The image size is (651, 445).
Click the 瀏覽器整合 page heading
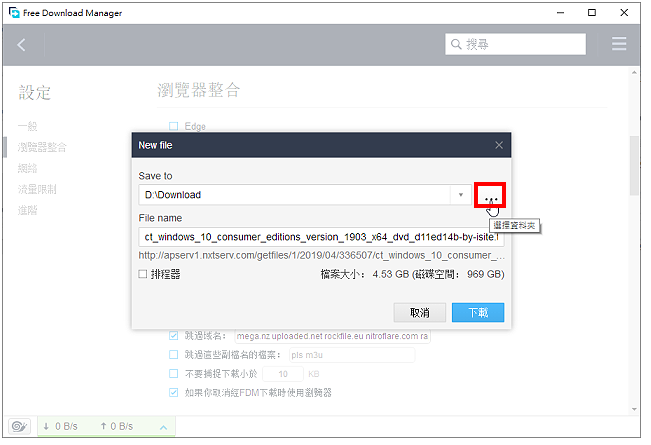coord(198,90)
